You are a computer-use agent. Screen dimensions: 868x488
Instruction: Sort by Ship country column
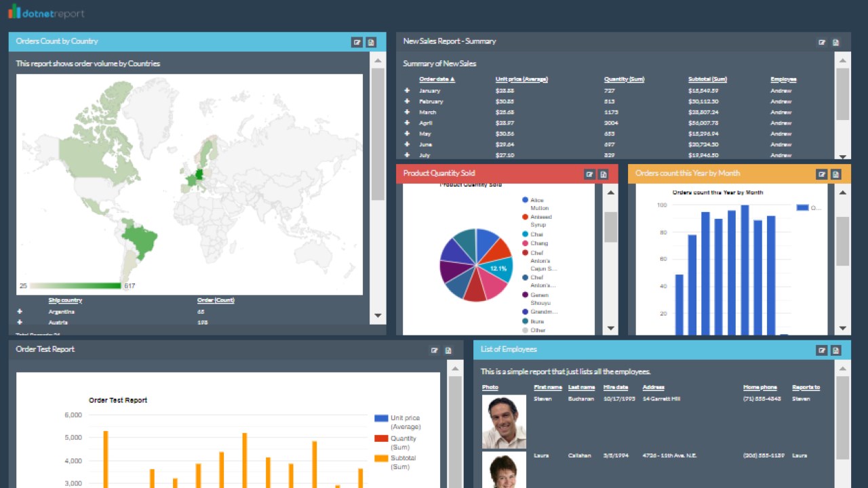coord(65,300)
